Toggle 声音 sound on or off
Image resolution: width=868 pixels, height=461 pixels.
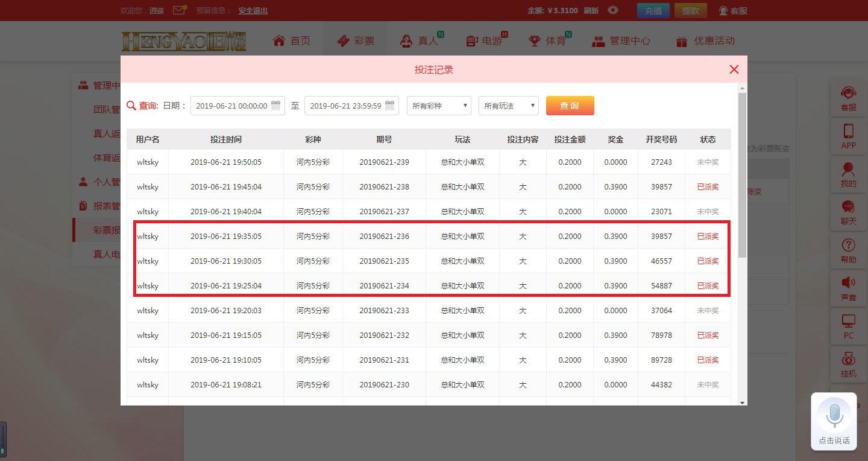(848, 288)
